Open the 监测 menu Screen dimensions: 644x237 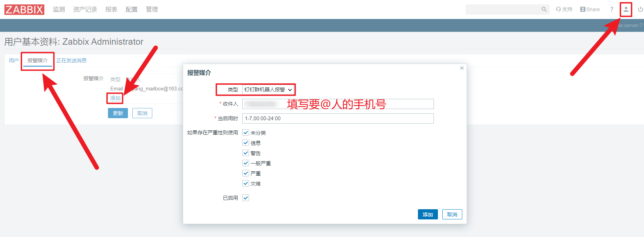coord(59,9)
